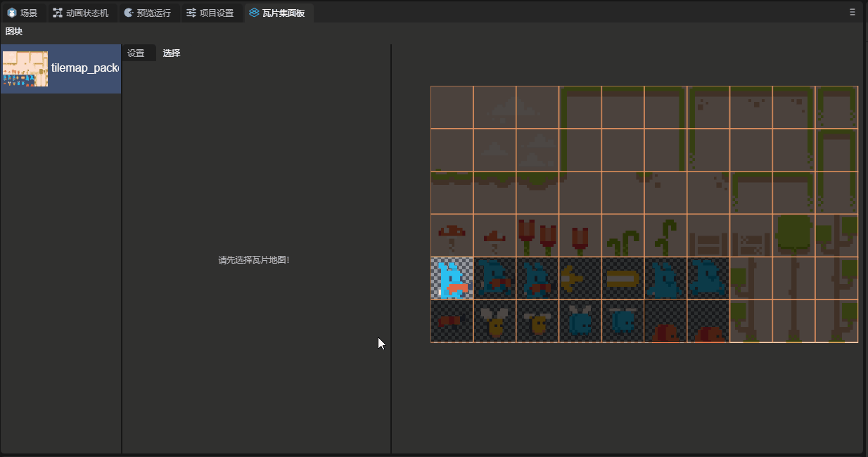Select the highlighted light-blue character tile

click(x=452, y=278)
